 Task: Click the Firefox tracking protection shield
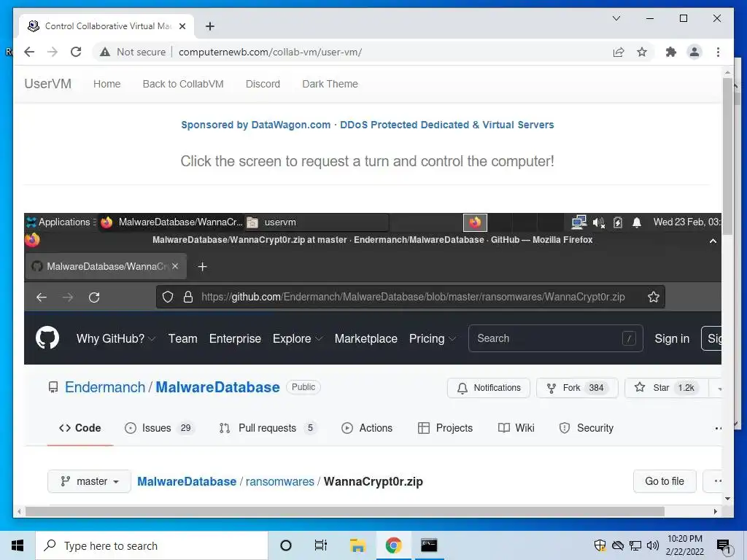pyautogui.click(x=168, y=297)
